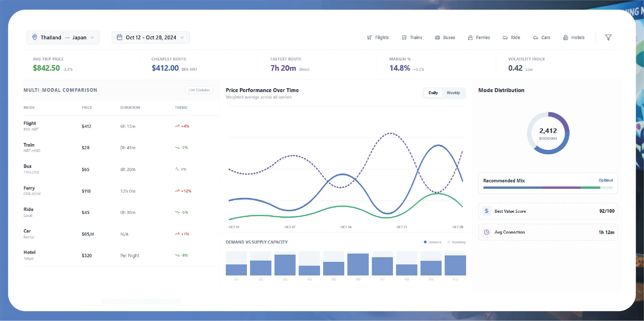Sort table by PRICE column header
The height and width of the screenshot is (321, 644).
[x=87, y=108]
